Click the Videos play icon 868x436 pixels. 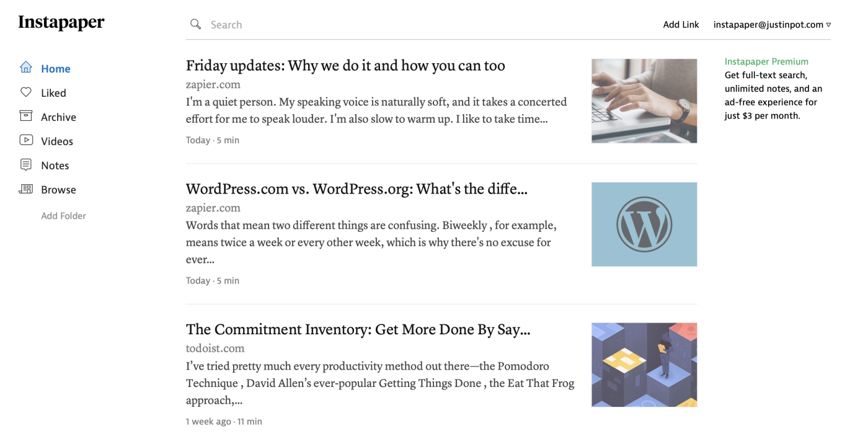[26, 140]
